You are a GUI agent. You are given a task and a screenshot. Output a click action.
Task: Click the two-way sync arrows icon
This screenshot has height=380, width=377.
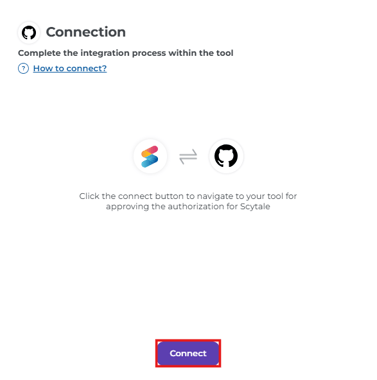click(188, 156)
